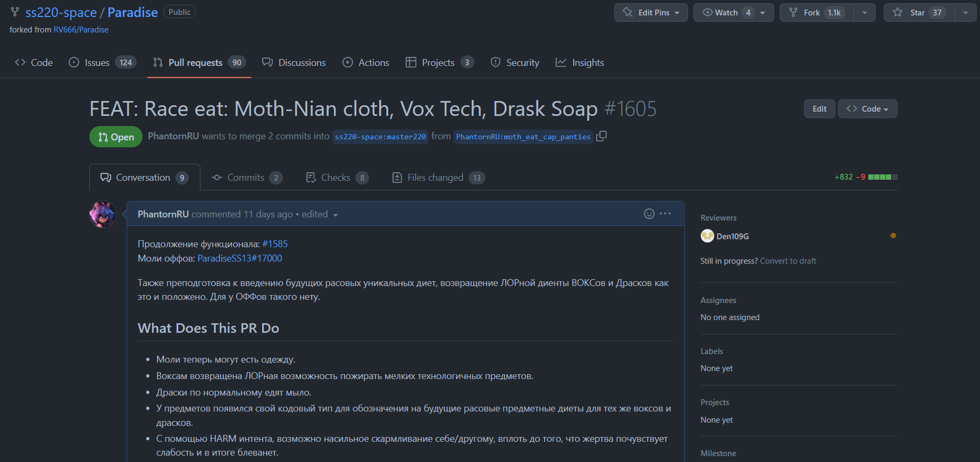
Task: Select the Conversation tab
Action: click(145, 178)
